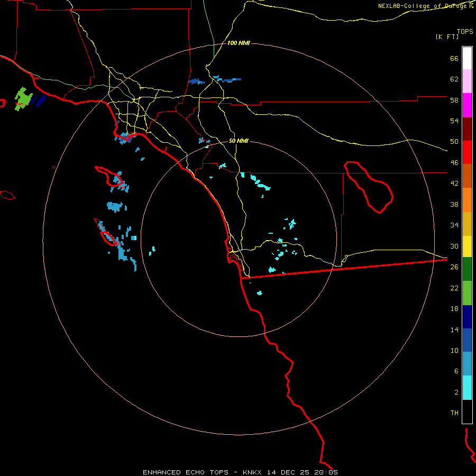Click the 'ENHANCED ECHO TOPS' title text
476x476 pixels.
pyautogui.click(x=186, y=472)
